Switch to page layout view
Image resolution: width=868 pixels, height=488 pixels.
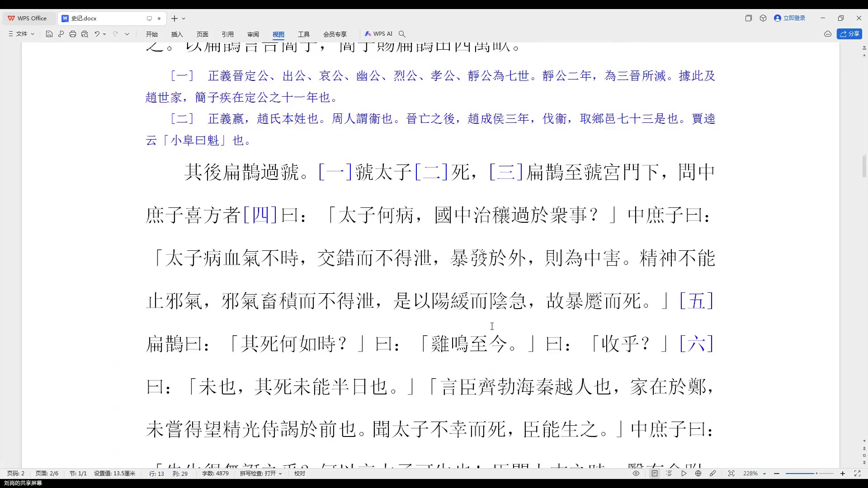655,474
